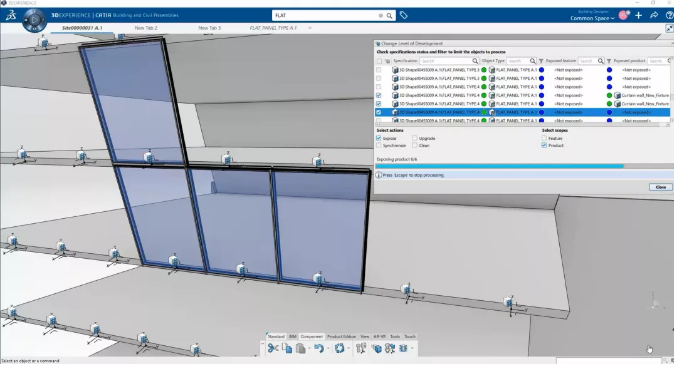Click the tag icon beside the search bar
Screen dimensions: 674x367
pos(404,15)
